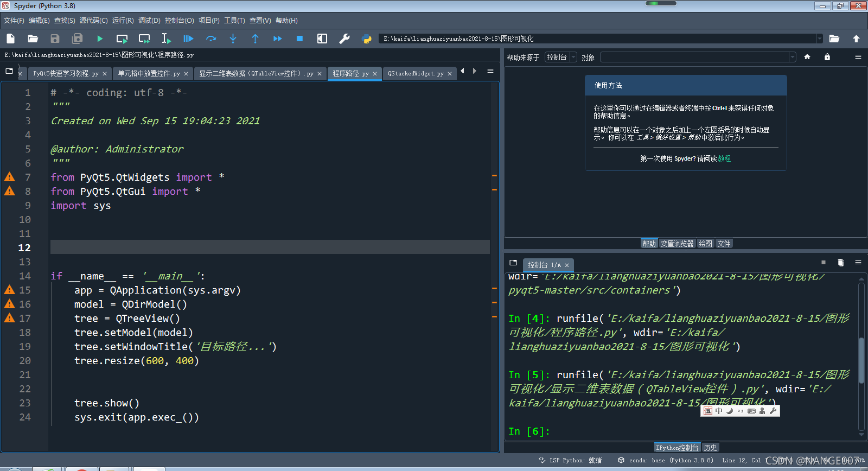The width and height of the screenshot is (868, 471).
Task: Save the current file
Action: [x=55, y=39]
